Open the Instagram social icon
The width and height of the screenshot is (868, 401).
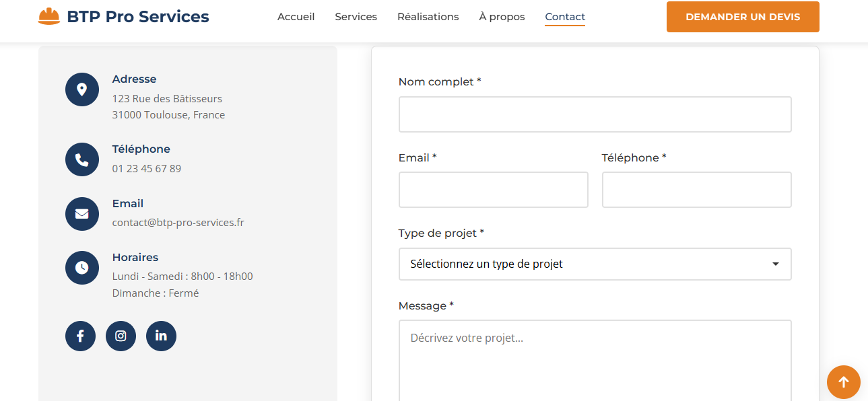point(121,336)
